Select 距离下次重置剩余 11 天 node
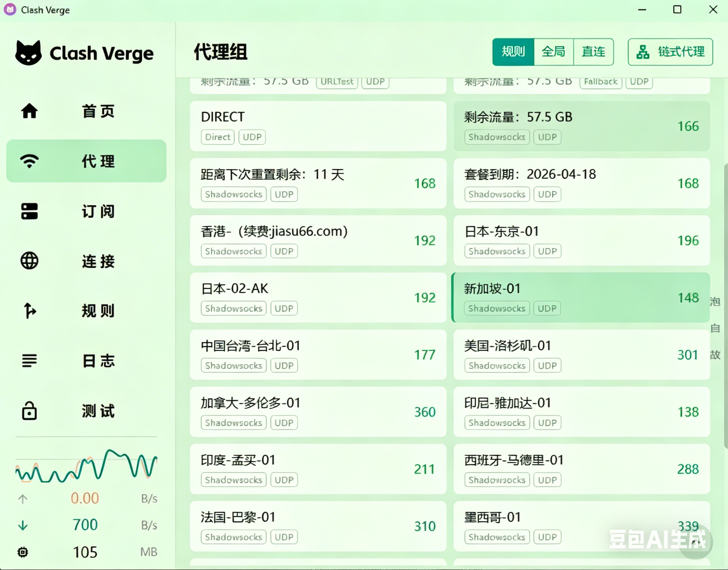The image size is (728, 570). coord(318,183)
